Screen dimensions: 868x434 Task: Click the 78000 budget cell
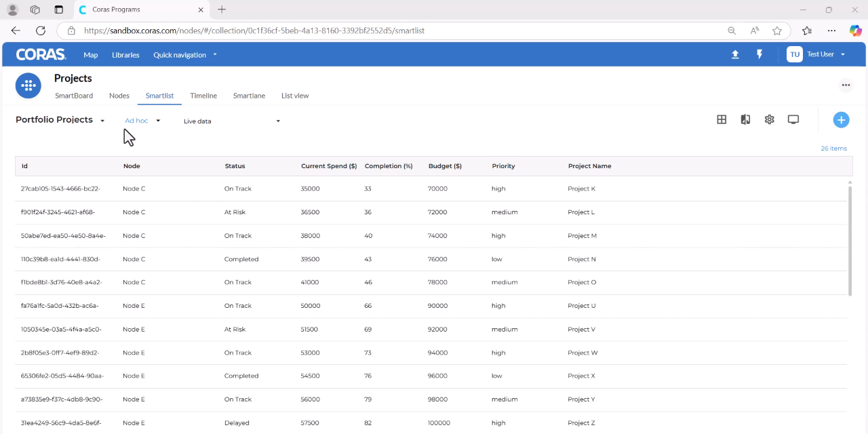point(437,282)
